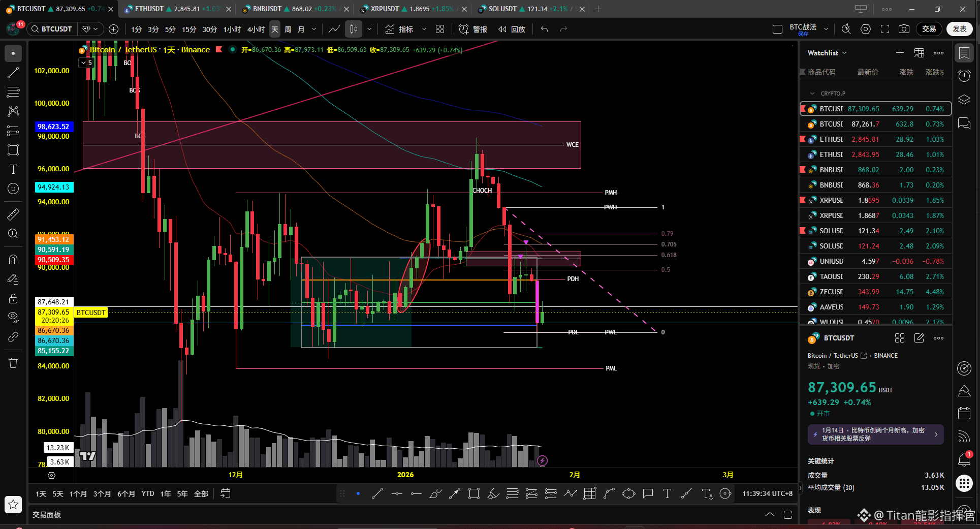Open the favorites star toolbar button

[13, 504]
